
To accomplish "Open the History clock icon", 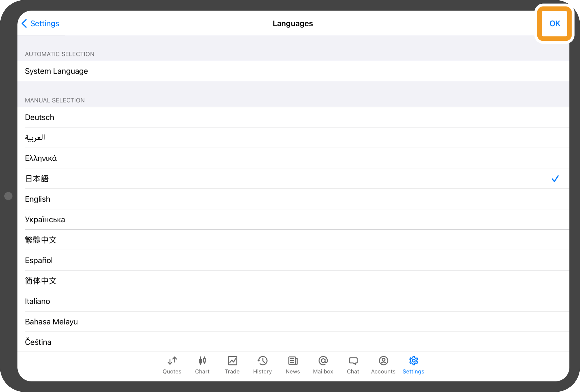I will (x=262, y=361).
